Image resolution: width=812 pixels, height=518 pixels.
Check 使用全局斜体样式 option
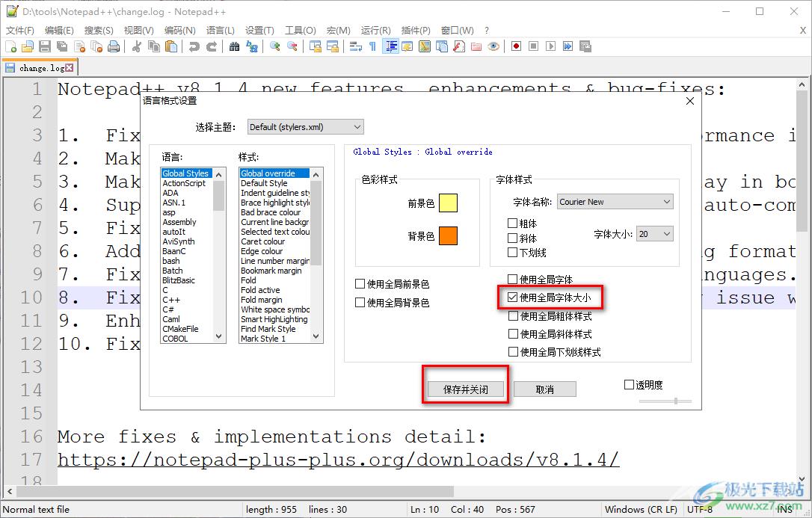click(513, 334)
